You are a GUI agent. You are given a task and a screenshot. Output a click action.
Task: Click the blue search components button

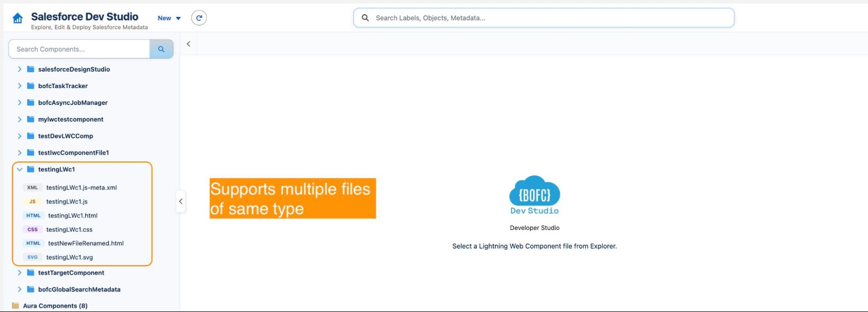coord(161,49)
